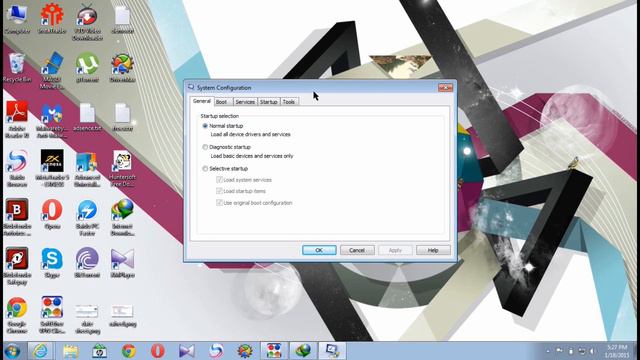Show hidden tray icons arrow

tap(548, 351)
